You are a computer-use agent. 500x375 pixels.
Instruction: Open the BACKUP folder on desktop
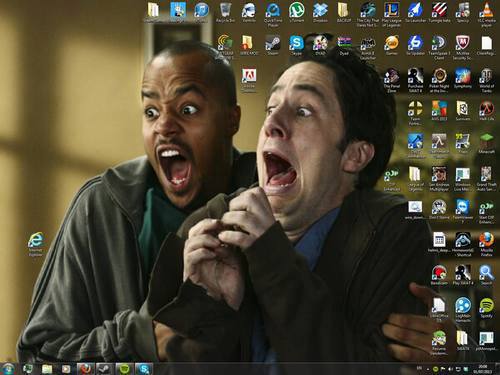343,13
